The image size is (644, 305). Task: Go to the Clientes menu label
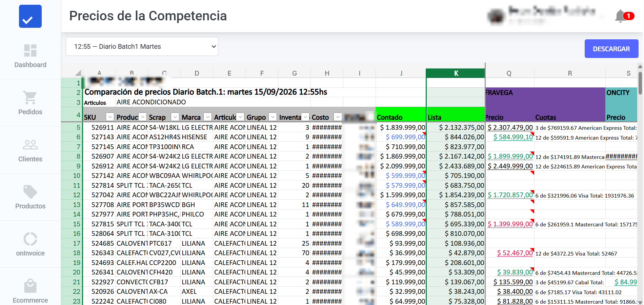pos(30,159)
